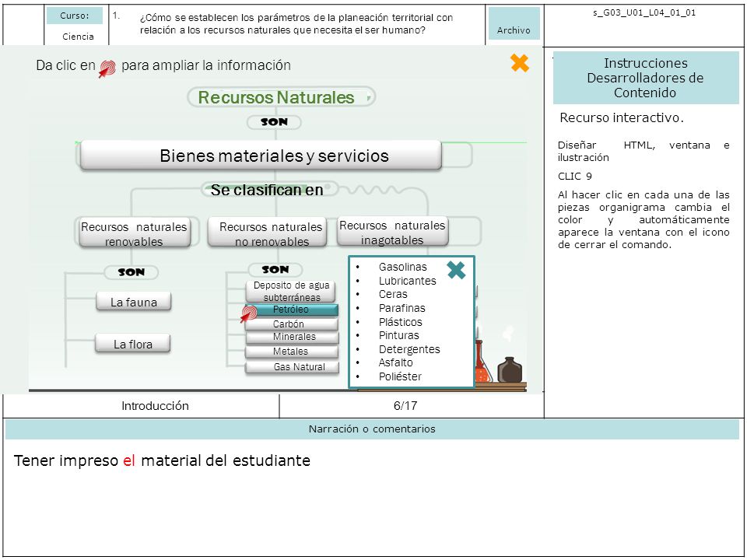Open Recursos naturales no renovables box
Screen dimensions: 747x560
point(268,233)
